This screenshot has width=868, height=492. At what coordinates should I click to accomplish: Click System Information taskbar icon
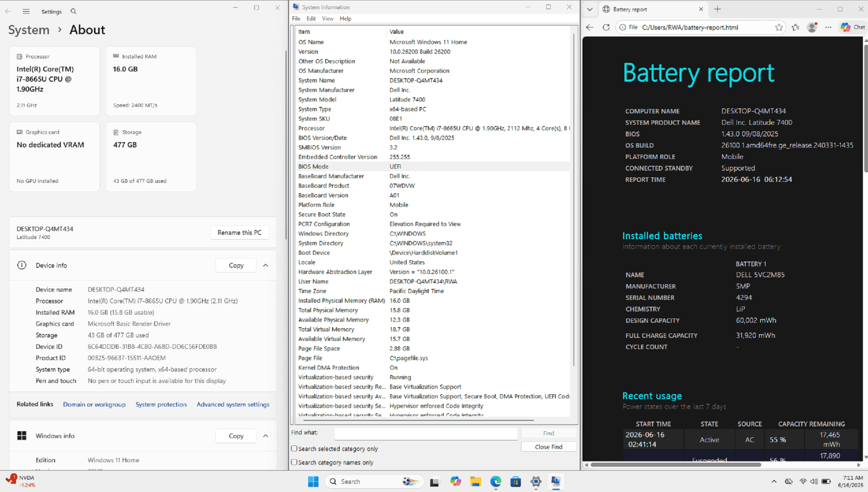tap(556, 482)
